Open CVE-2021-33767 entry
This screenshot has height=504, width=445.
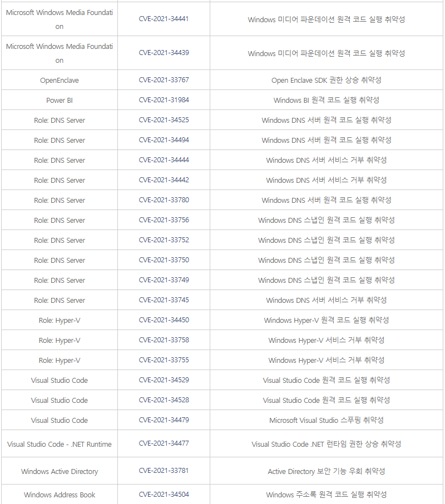pyautogui.click(x=164, y=80)
